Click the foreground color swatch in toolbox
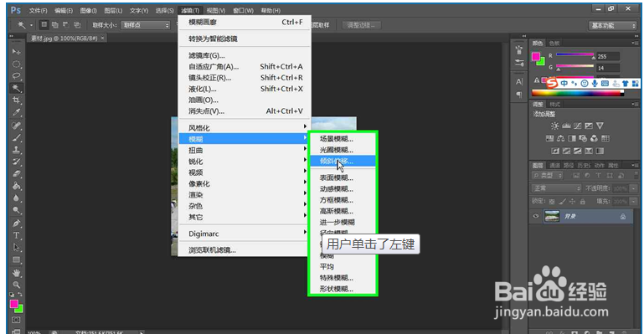This screenshot has height=334, width=644. (14, 304)
